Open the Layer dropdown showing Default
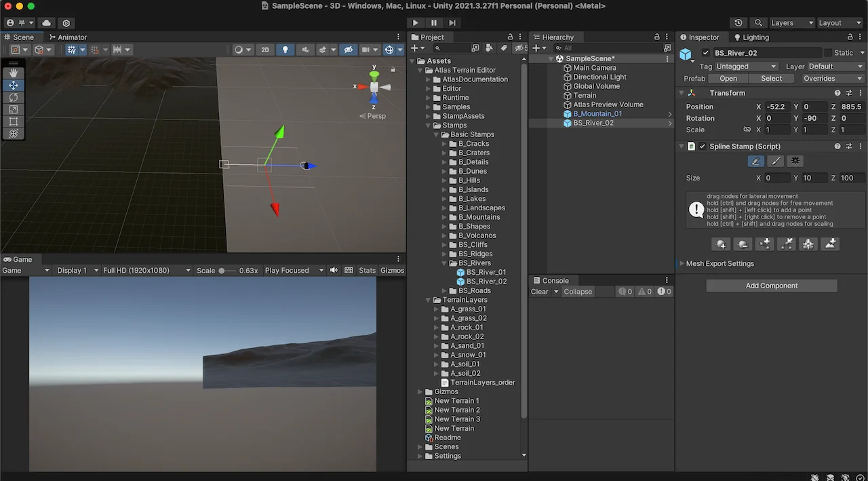 [835, 66]
